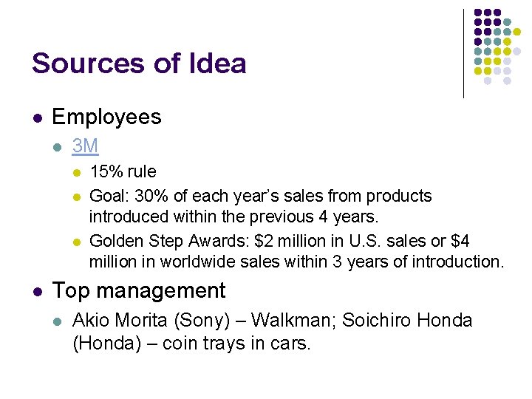Select the 15% rule text

[123, 172]
